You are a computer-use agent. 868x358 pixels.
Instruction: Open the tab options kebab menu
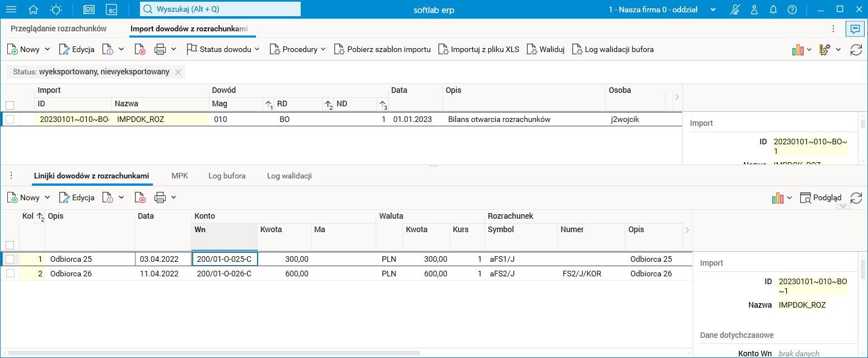833,29
